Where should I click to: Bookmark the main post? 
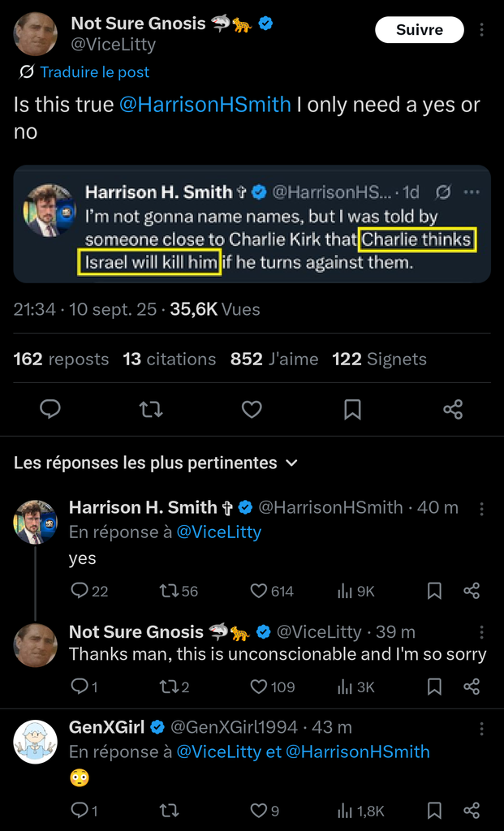click(352, 409)
